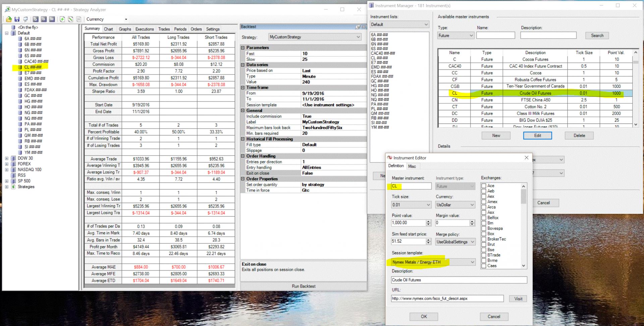
Task: Click the list icon beside FOREX
Action: (x=13, y=164)
